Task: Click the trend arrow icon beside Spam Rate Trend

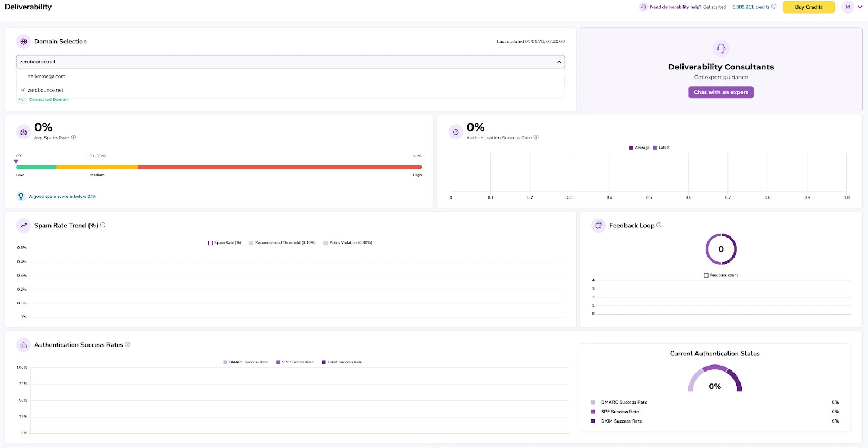Action: [x=23, y=225]
